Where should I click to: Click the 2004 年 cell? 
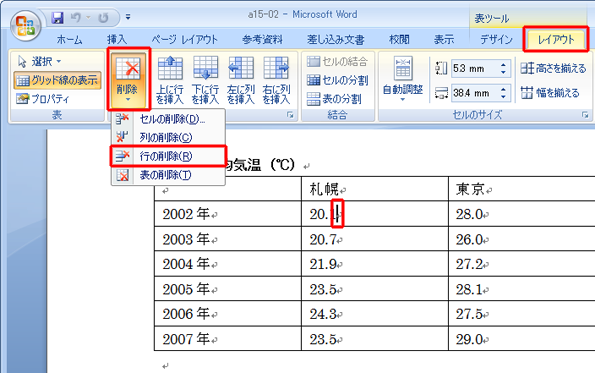228,264
